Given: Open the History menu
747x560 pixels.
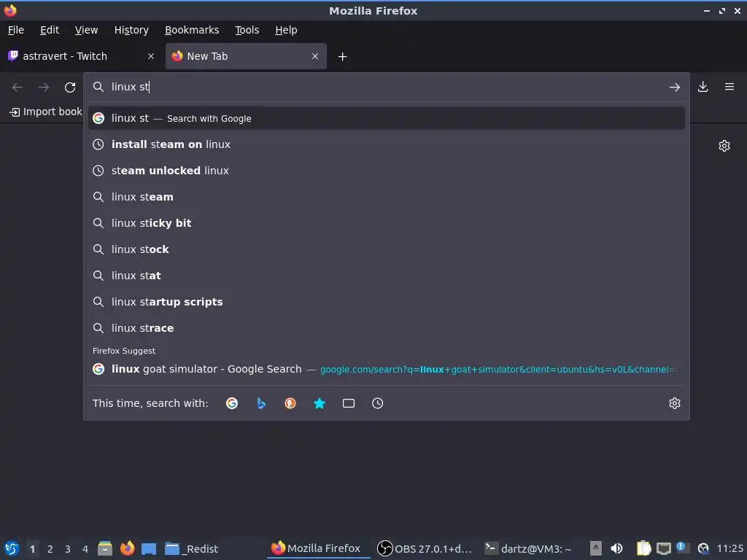Looking at the screenshot, I should [131, 30].
